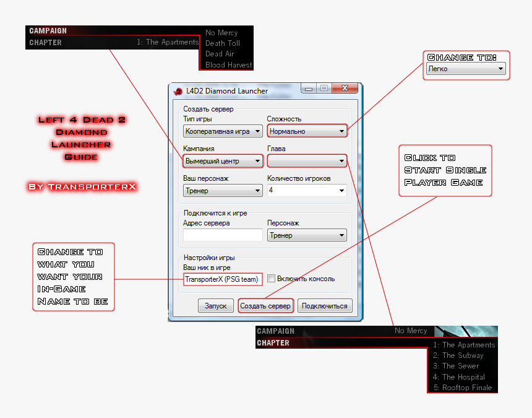Screen dimensions: 532x418
Task: Open the Количество игроков dropdown
Action: click(x=307, y=191)
